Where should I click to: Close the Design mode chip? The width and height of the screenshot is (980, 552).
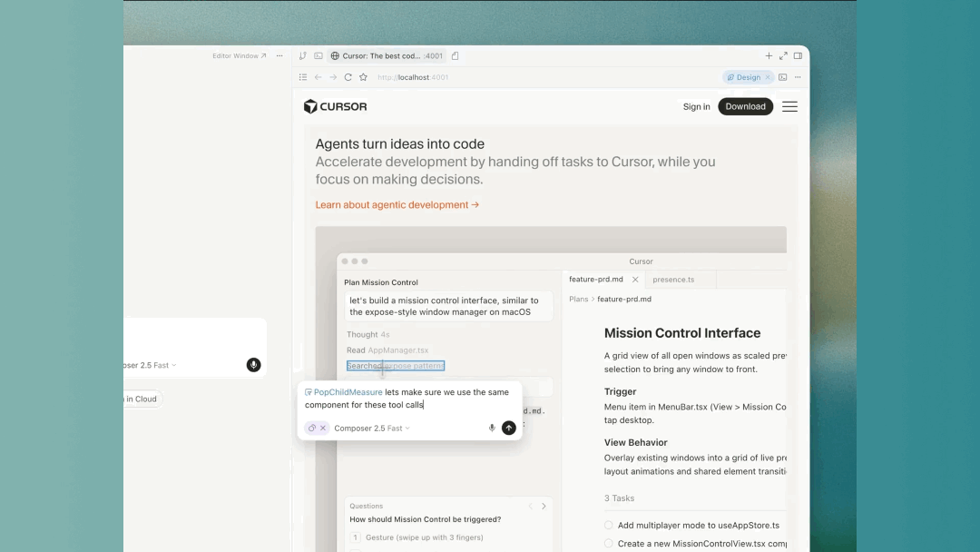(x=768, y=77)
